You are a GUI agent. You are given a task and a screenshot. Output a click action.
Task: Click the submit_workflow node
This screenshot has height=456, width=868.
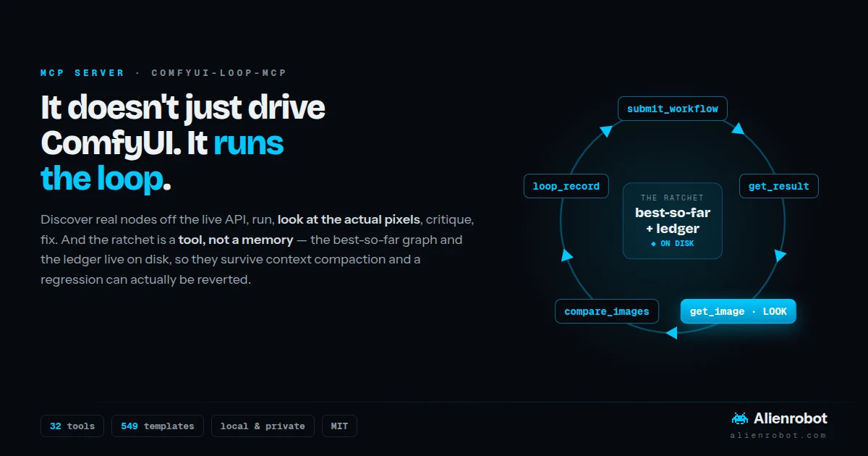[673, 109]
